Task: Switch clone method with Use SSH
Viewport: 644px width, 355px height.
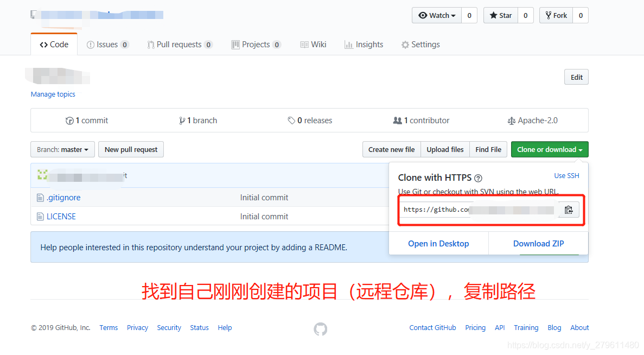Action: point(566,175)
